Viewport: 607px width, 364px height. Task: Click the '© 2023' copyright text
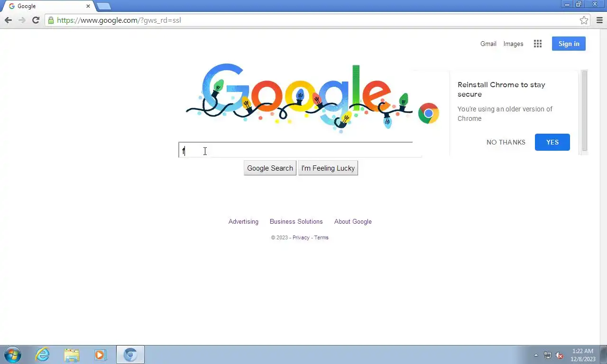[279, 237]
